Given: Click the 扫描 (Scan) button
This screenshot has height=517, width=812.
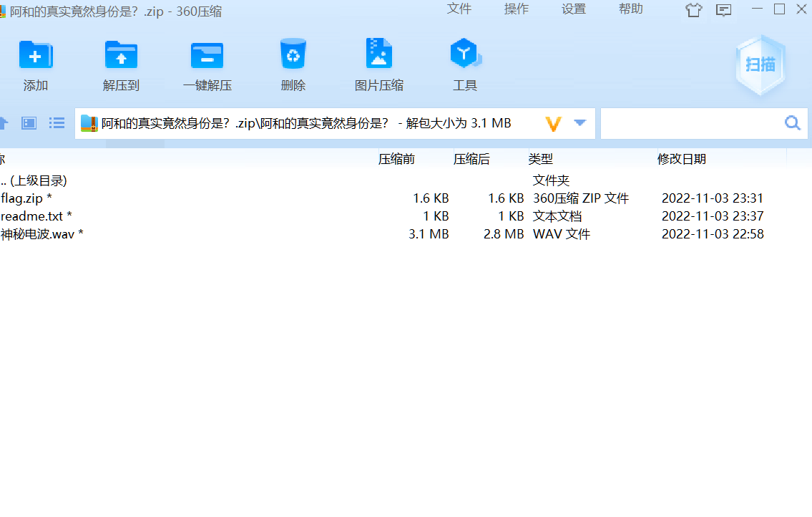Looking at the screenshot, I should (x=760, y=64).
